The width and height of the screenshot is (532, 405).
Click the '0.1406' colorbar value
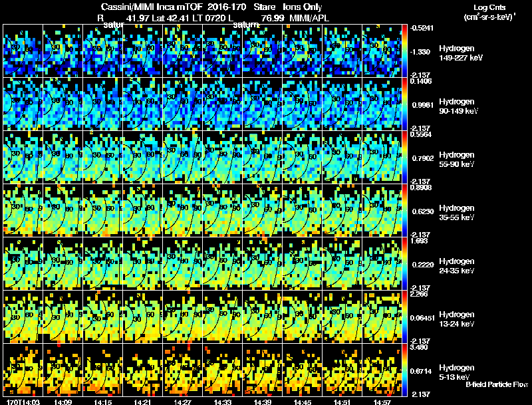click(x=421, y=80)
